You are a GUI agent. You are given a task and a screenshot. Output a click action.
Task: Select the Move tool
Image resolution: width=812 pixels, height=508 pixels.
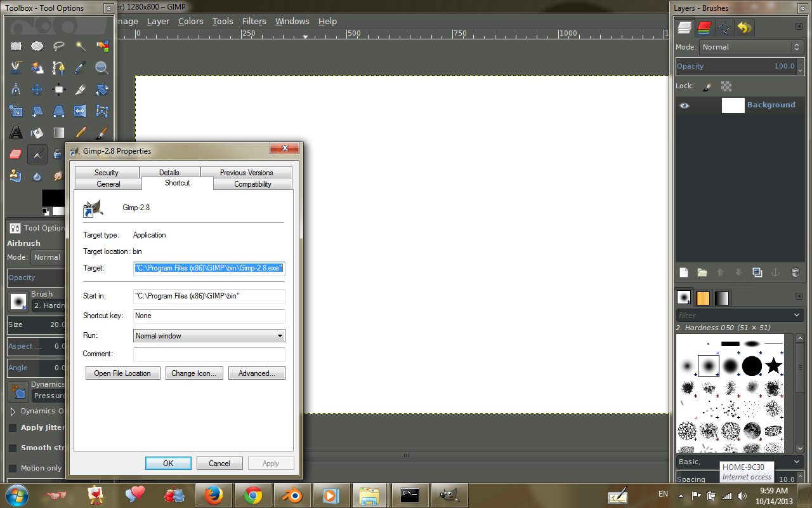pyautogui.click(x=37, y=89)
